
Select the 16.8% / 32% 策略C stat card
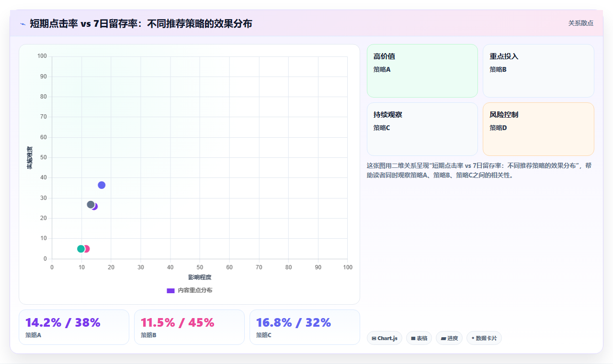coord(305,327)
